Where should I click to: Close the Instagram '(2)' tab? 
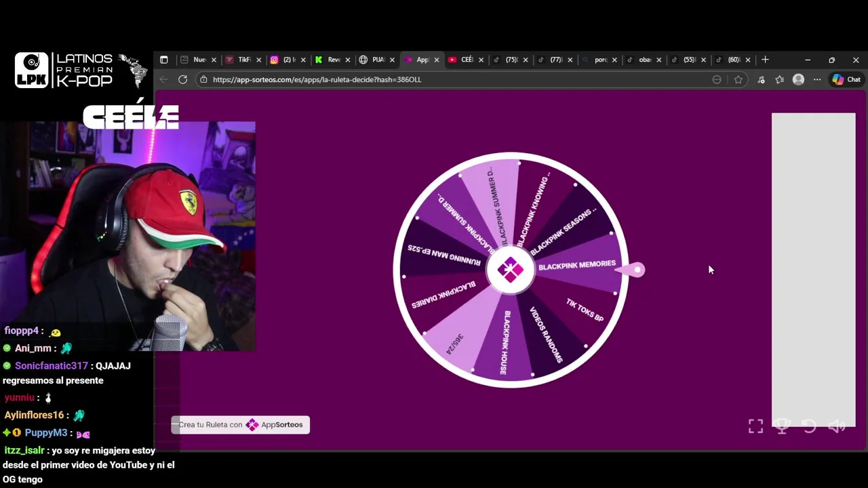pyautogui.click(x=303, y=60)
